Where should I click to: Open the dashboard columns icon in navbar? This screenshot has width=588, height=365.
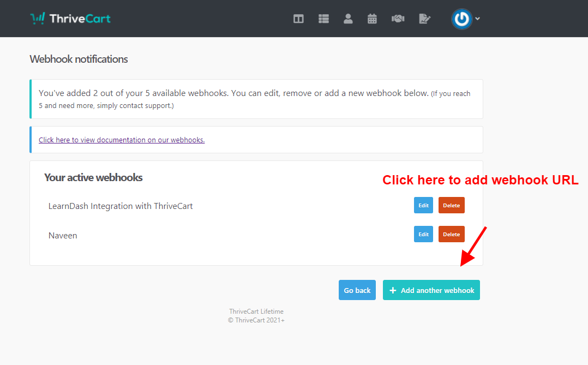click(298, 19)
